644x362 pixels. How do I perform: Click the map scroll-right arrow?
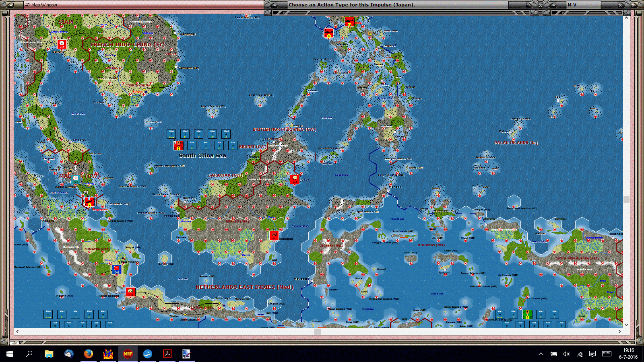tap(620, 331)
